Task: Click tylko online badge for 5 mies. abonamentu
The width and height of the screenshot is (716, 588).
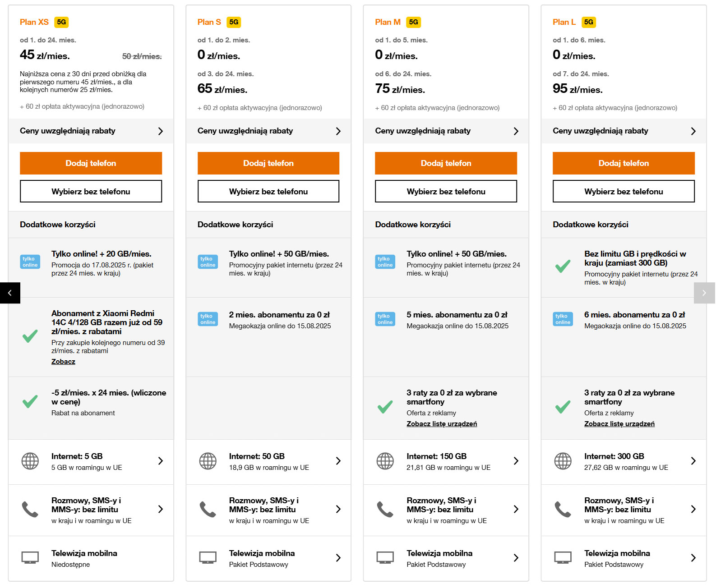Action: (x=385, y=319)
